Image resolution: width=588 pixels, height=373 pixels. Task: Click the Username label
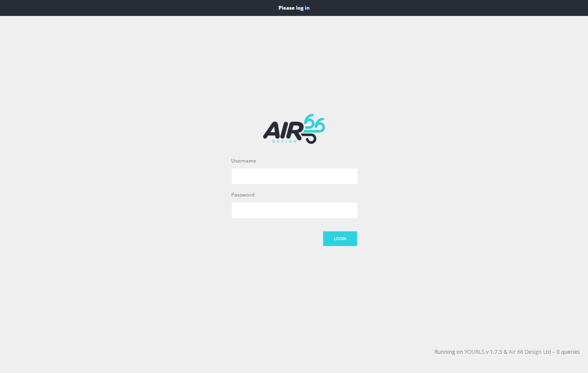pos(243,161)
